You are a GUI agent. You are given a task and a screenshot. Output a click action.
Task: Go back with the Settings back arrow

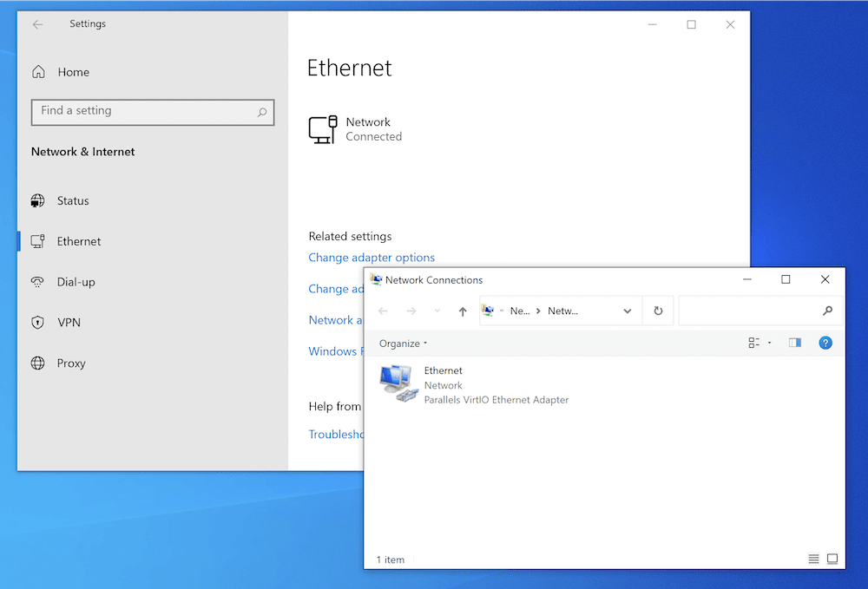pos(37,24)
